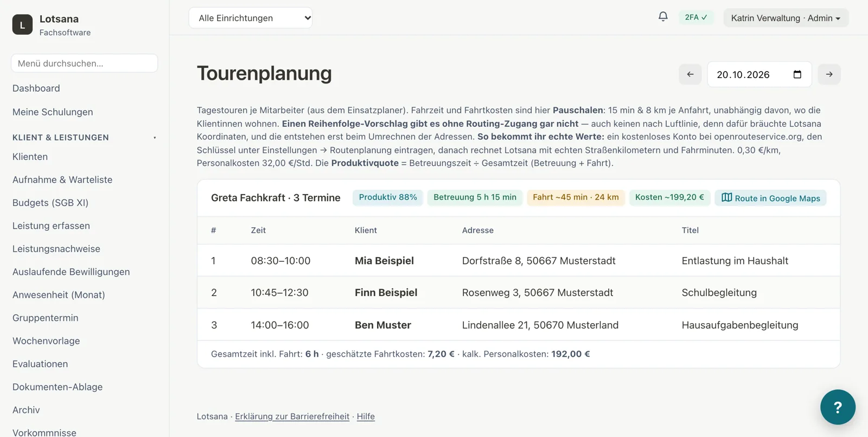Click address Lindenallee 21, 50670 Musterland
This screenshot has width=868, height=437.
pos(540,325)
